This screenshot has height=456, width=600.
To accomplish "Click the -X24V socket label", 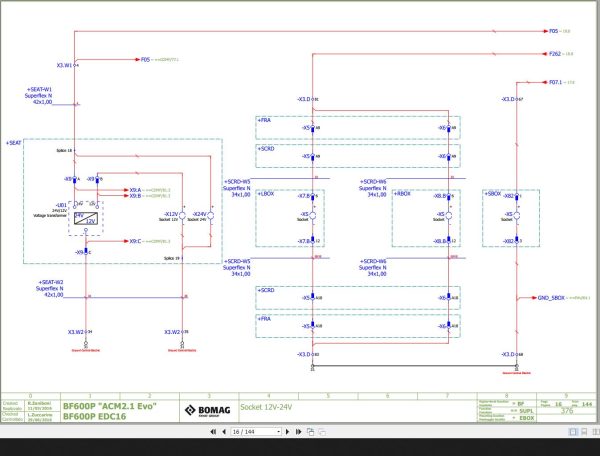I will (199, 214).
